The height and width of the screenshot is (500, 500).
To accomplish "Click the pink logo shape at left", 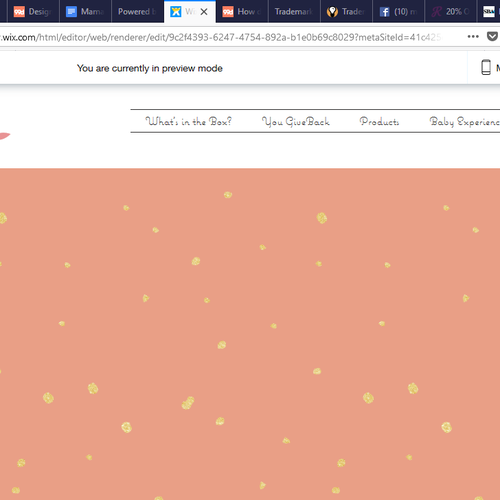I will [5, 136].
